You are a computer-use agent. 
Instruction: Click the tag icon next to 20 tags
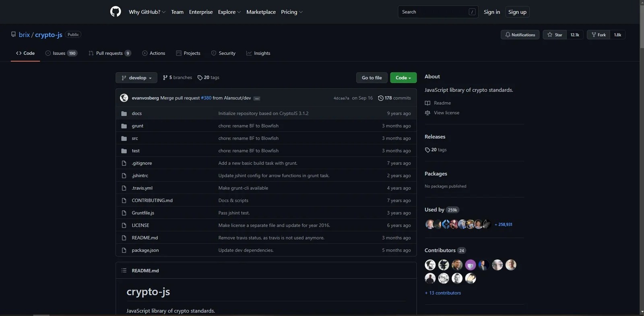[200, 78]
